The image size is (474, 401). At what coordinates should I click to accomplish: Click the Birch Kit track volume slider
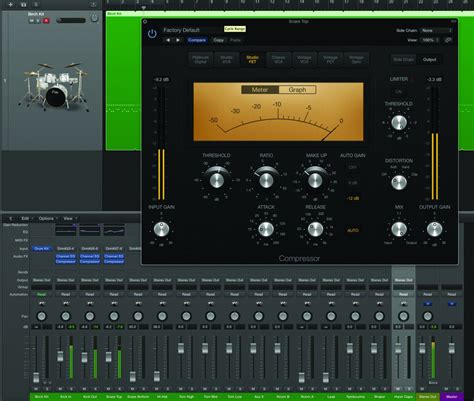click(71, 21)
